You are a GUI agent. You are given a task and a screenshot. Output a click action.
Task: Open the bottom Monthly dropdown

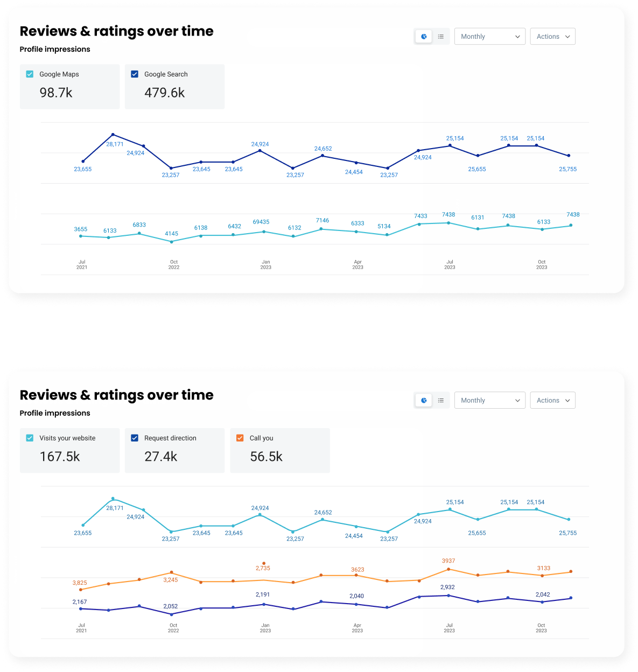point(489,401)
